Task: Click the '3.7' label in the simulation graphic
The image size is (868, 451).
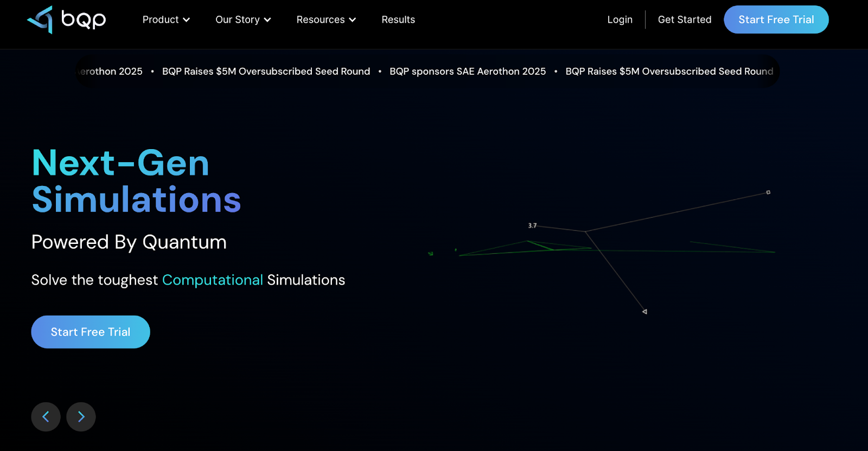Action: [532, 225]
